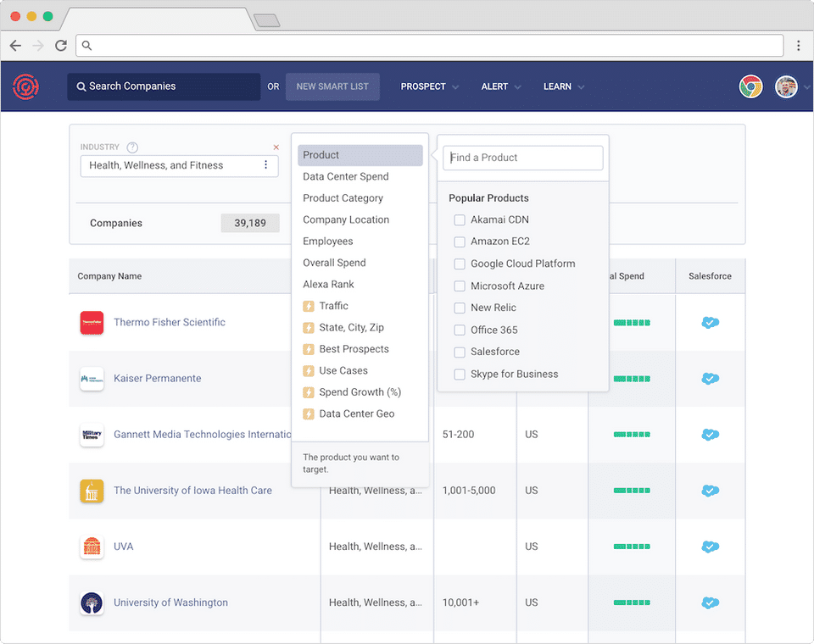814x644 pixels.
Task: Reload the page using browser refresh icon
Action: coord(61,46)
